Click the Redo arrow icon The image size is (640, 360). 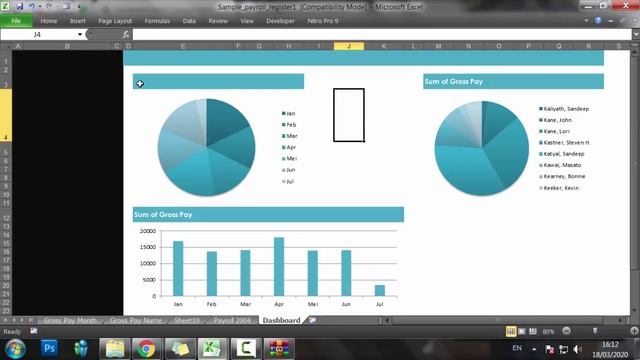[x=49, y=6]
